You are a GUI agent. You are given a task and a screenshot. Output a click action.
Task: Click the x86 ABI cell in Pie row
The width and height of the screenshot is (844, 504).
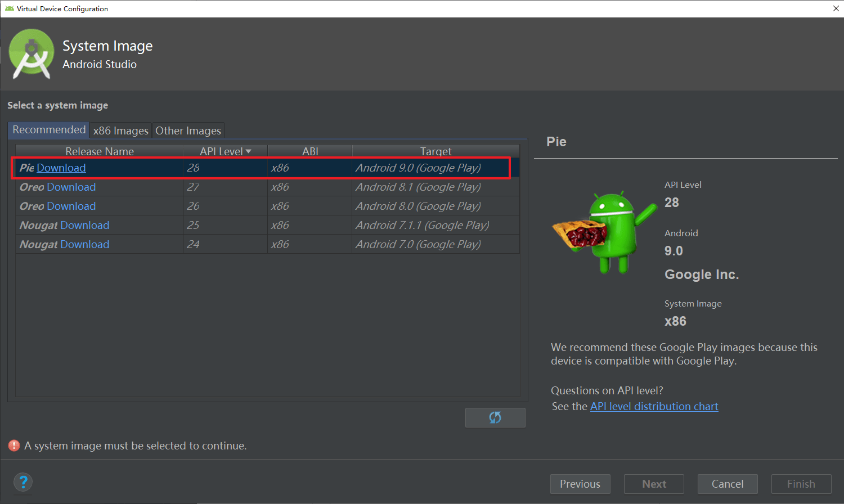[310, 168]
